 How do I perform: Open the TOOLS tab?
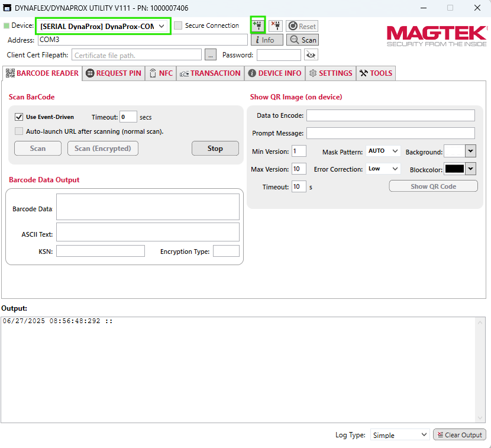tap(376, 73)
